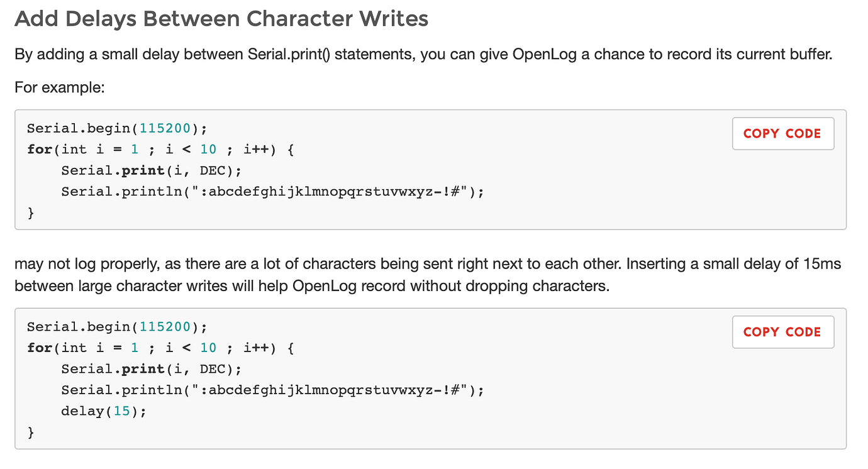This screenshot has width=868, height=469.
Task: Click the heading Add Delays Between Character Writes
Action: 221,18
